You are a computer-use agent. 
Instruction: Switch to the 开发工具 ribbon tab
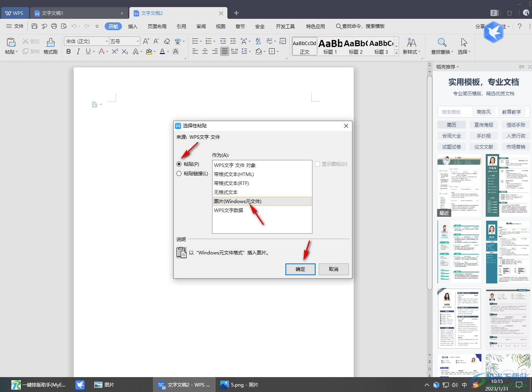click(285, 26)
